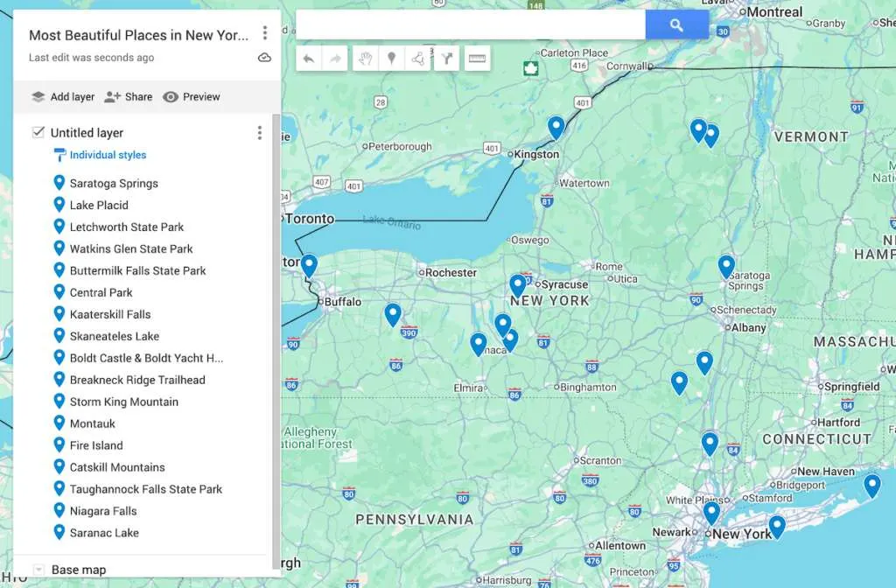Select the Measure distances ruler tool
This screenshot has height=588, width=896.
[477, 59]
